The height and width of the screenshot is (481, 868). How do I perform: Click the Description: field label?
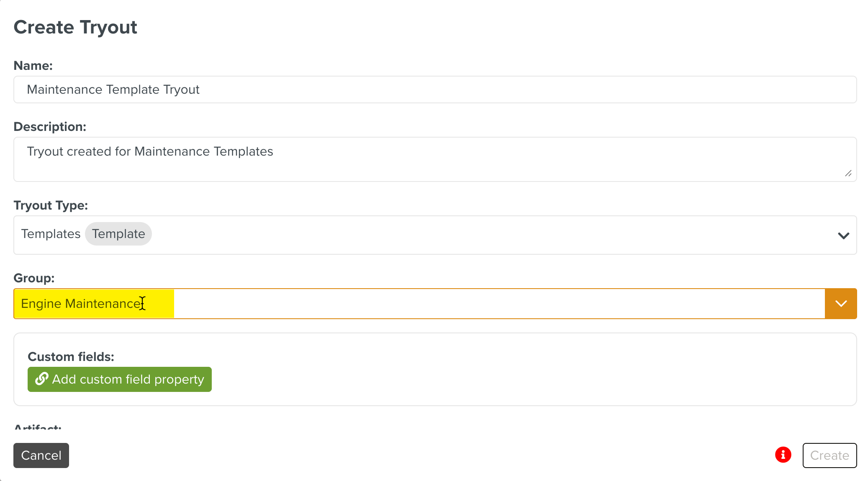[50, 127]
